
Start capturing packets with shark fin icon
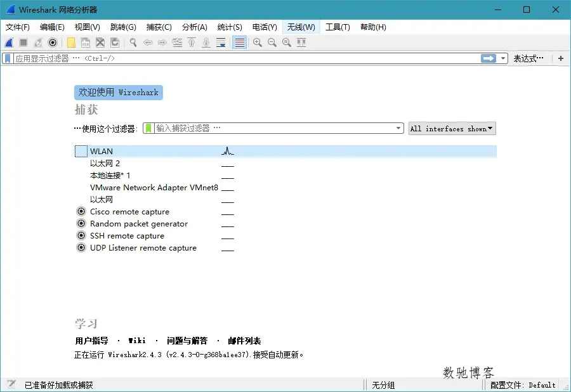point(9,42)
